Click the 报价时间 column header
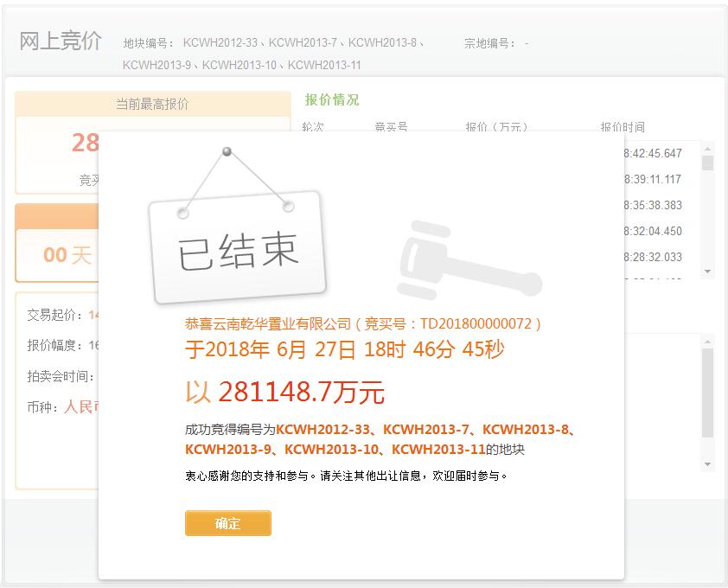Screen dimensions: 728x588 pos(623,126)
